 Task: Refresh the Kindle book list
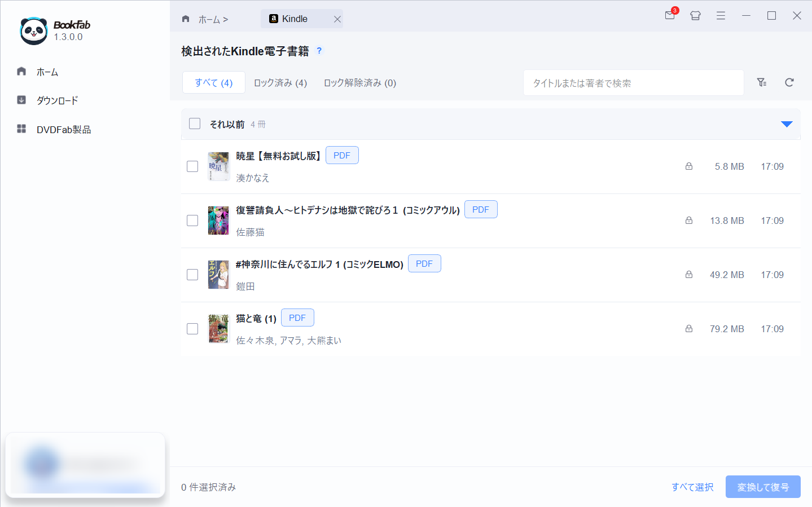click(x=789, y=82)
